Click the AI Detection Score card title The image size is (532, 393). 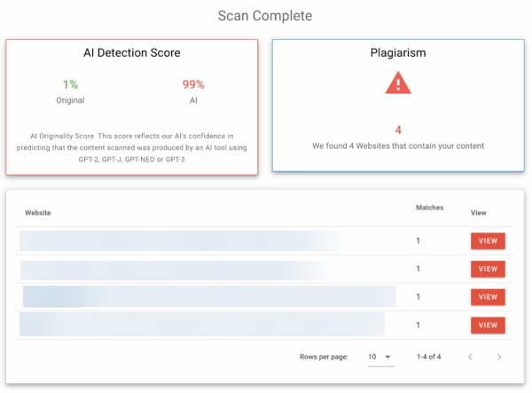(x=132, y=52)
